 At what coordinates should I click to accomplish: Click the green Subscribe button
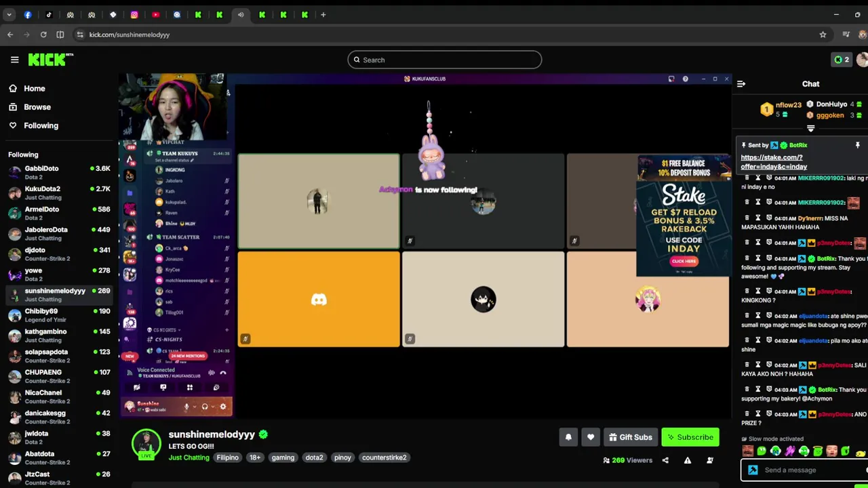690,437
